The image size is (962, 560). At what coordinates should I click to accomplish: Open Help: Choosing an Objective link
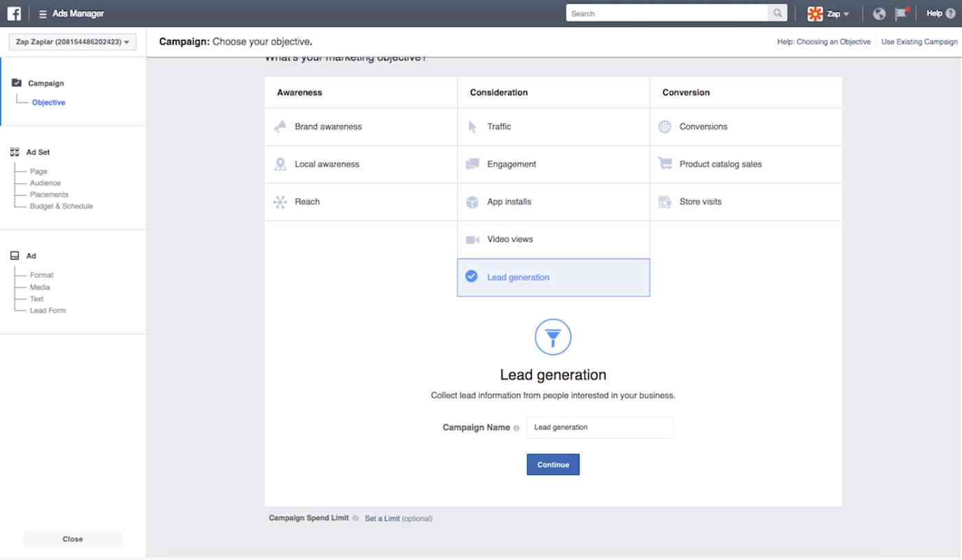click(x=824, y=42)
